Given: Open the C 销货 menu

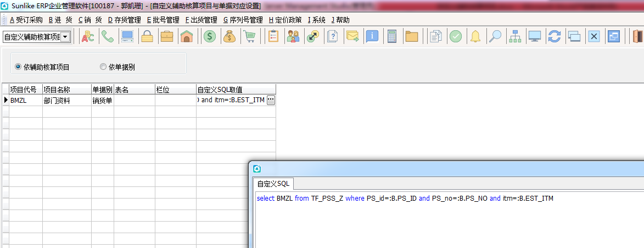Looking at the screenshot, I should click(x=90, y=20).
